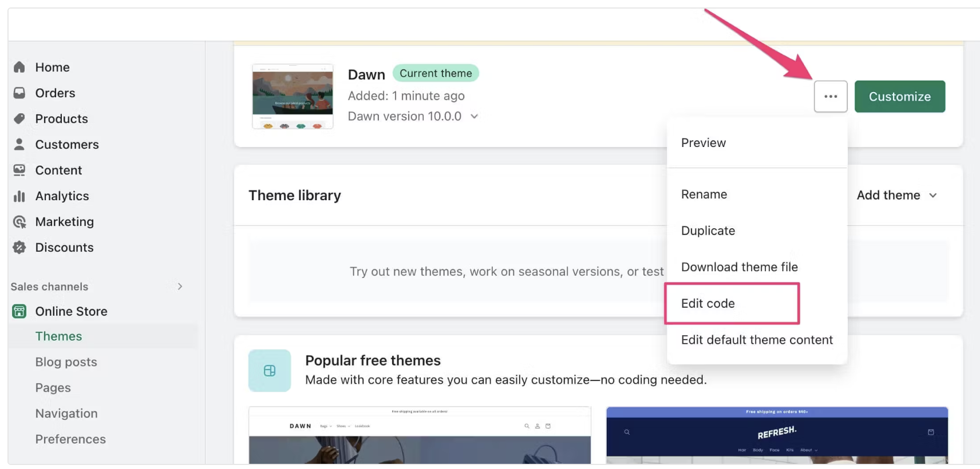Viewport: 980px width, 469px height.
Task: Click the Online Store storefront icon
Action: [x=19, y=311]
